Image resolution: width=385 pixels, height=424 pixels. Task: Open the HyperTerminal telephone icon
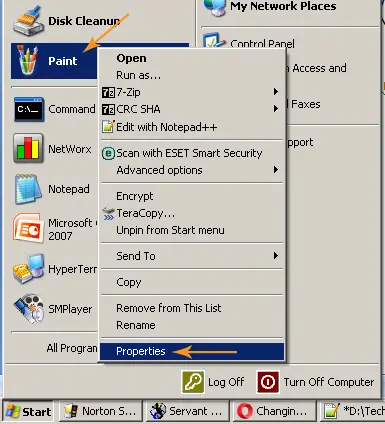pos(28,269)
